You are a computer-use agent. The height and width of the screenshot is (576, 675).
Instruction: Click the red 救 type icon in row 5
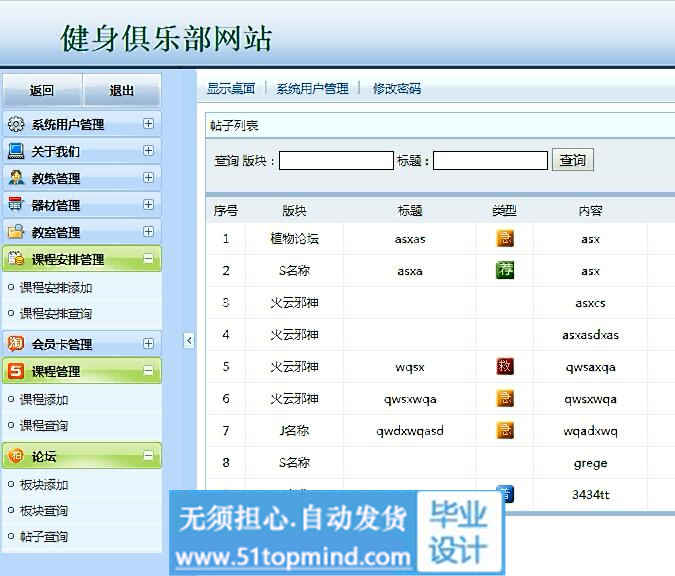[x=505, y=366]
